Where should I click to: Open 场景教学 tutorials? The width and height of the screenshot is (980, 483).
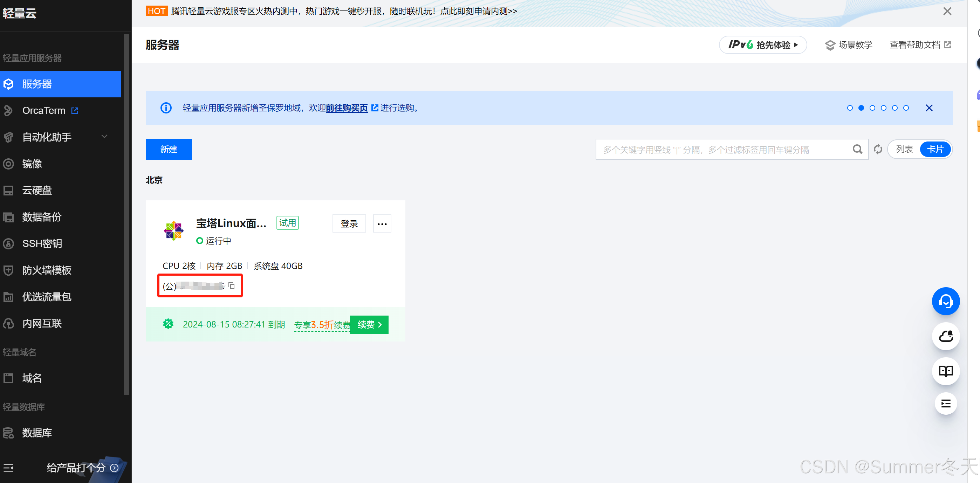(x=849, y=45)
